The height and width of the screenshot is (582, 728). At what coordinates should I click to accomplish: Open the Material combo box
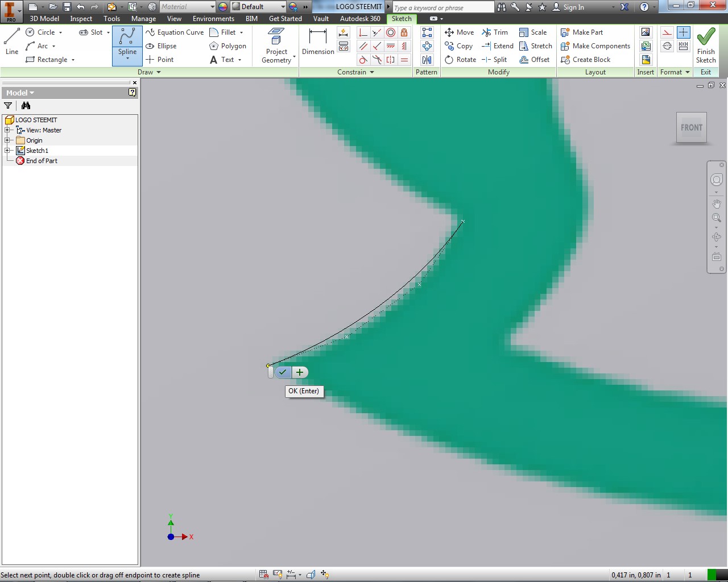click(x=187, y=7)
